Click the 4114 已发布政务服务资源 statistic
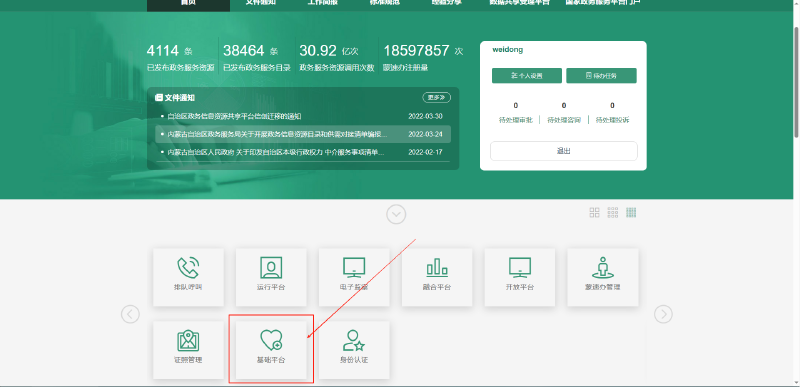The height and width of the screenshot is (387, 800). pos(181,58)
